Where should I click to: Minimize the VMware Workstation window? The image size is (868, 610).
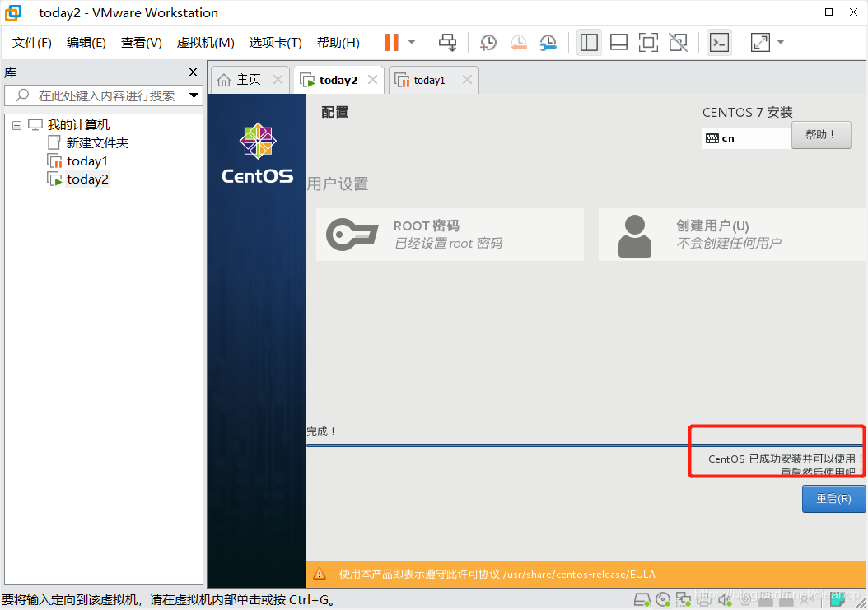pos(805,12)
